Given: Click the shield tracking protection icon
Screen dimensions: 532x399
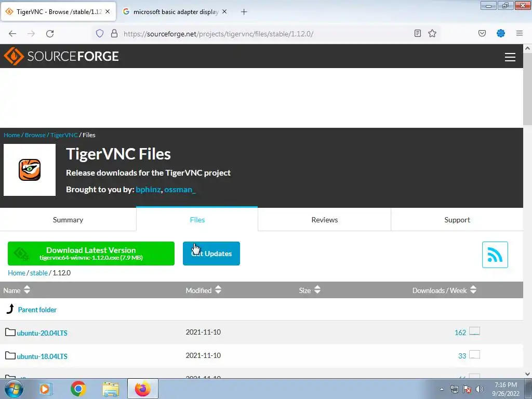Looking at the screenshot, I should (x=99, y=33).
